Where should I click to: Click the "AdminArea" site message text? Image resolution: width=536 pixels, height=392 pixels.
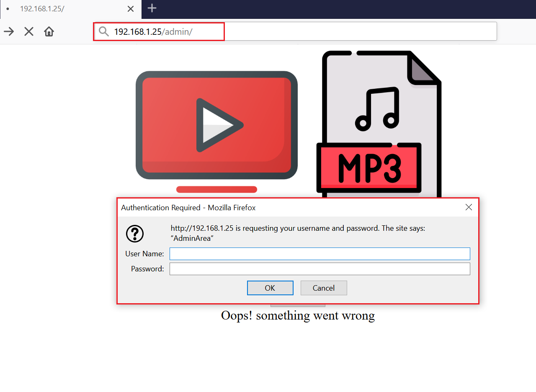192,238
